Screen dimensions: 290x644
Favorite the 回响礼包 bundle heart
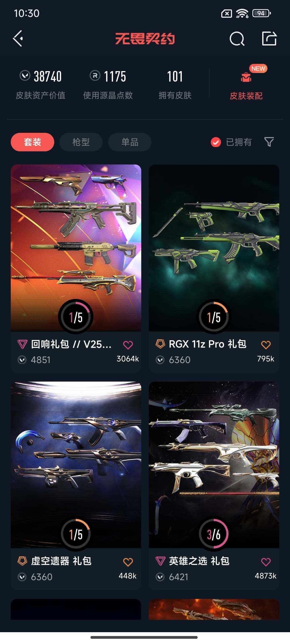tap(128, 345)
